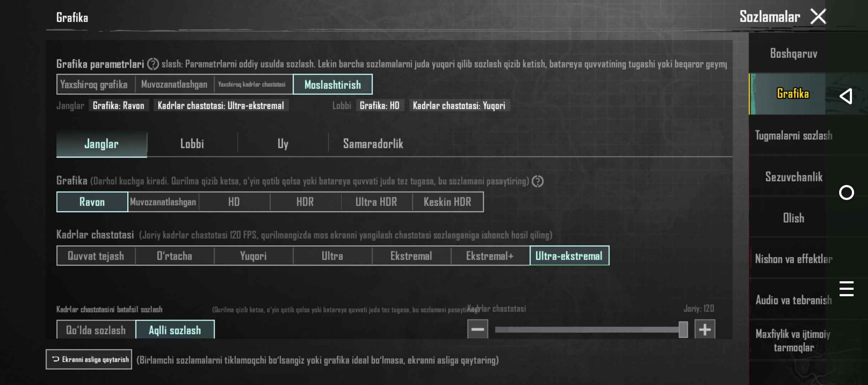Screen dimensions: 868x385
Task: Click help icon next to Grafika parametrlari
Action: 153,64
